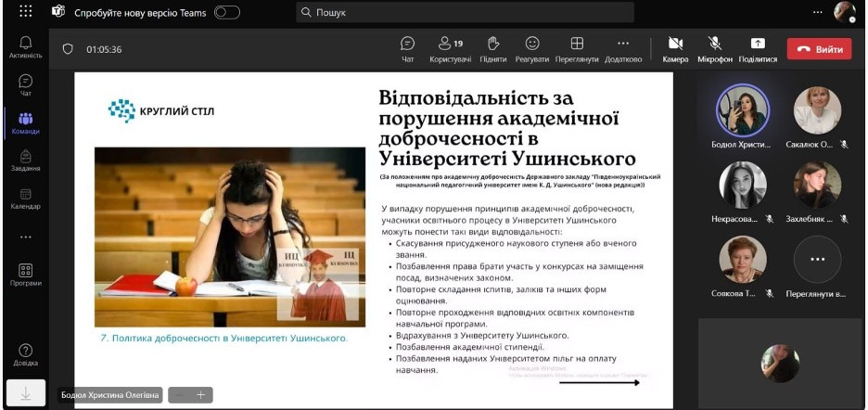868x410 pixels.
Task: Select Некрасова participant tile
Action: 742,192
